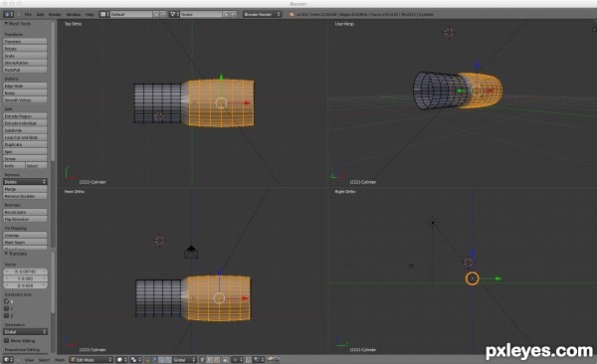This screenshot has width=597, height=364.
Task: Choose edge select mode
Action: [209, 359]
